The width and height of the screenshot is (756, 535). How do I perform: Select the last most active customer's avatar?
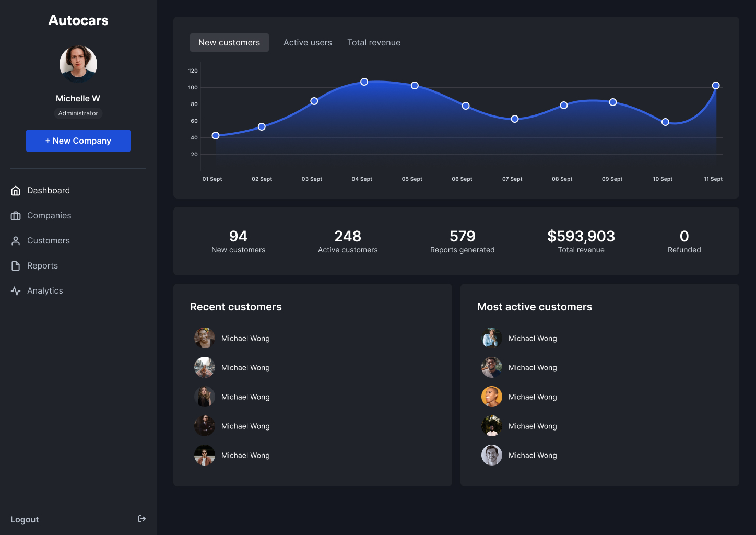pyautogui.click(x=492, y=455)
